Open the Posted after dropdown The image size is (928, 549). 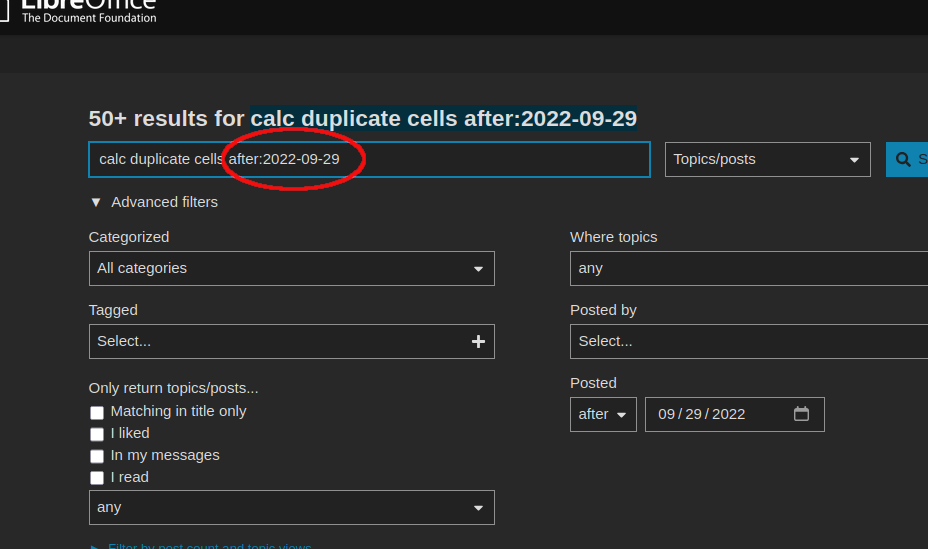pos(603,414)
